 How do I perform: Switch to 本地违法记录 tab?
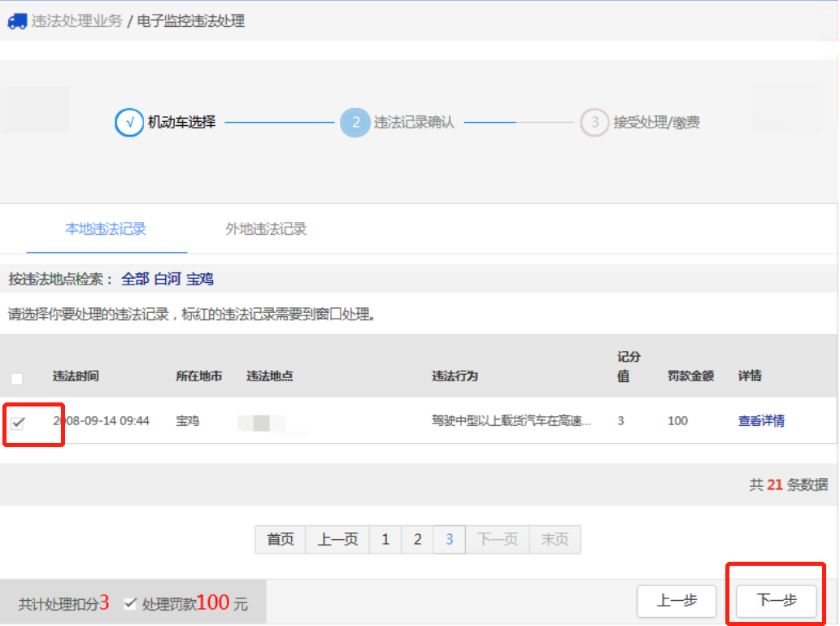pos(106,229)
